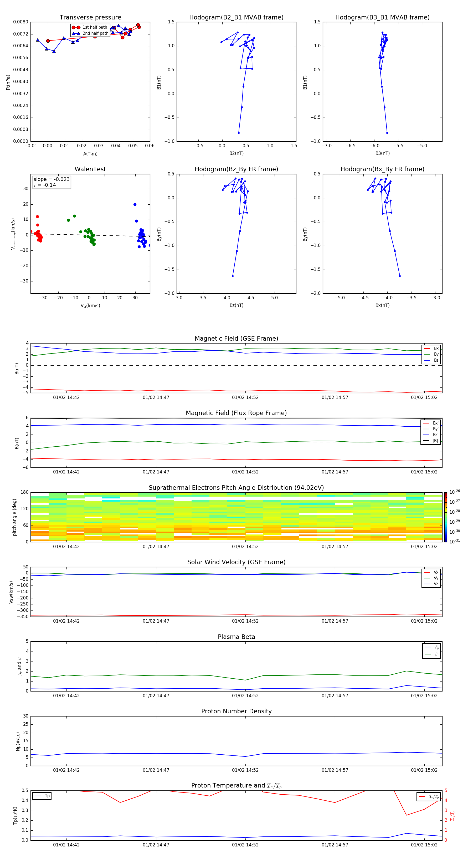Screen dimensions: 473x868
Task: Click the "Proton Temperature and Te/Tp" title
Action: pyautogui.click(x=236, y=786)
